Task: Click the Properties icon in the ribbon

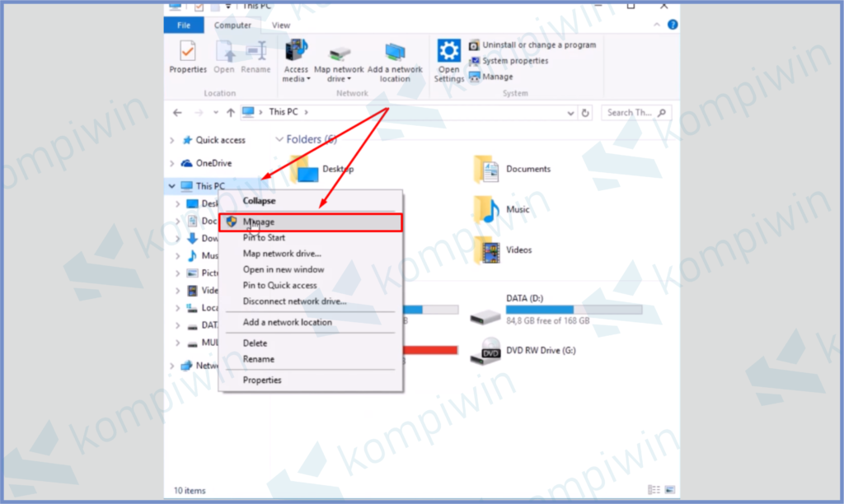Action: point(188,58)
